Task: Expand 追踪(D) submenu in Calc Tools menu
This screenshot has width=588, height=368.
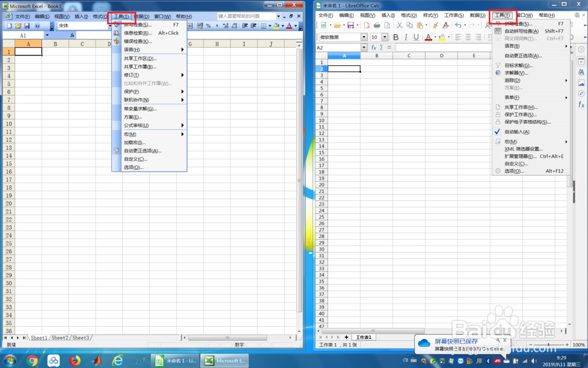Action: 531,80
